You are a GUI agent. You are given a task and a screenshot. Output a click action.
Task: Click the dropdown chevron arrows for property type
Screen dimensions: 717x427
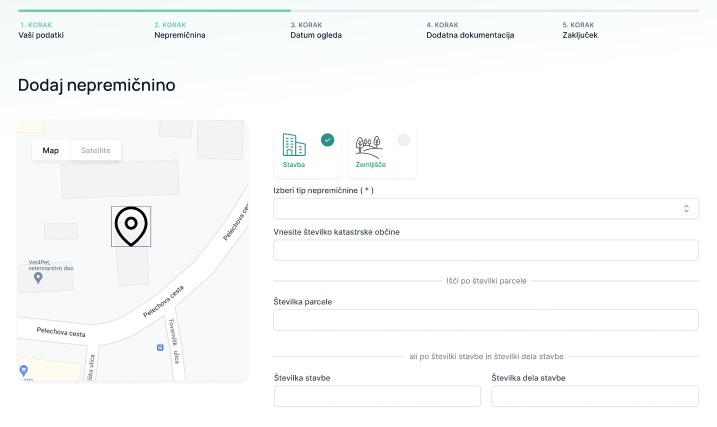pyautogui.click(x=686, y=208)
